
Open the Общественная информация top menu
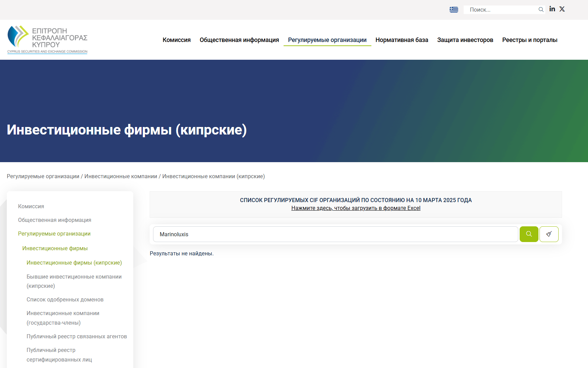[x=239, y=40]
